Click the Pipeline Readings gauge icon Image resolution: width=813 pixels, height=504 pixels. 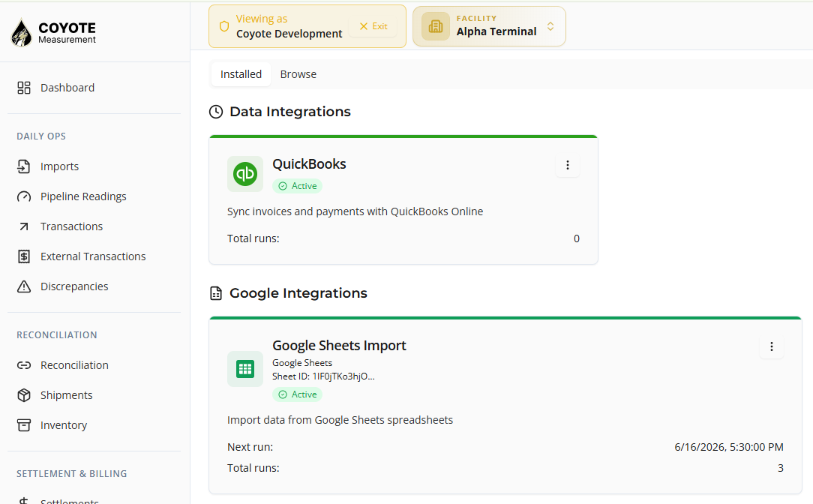24,196
